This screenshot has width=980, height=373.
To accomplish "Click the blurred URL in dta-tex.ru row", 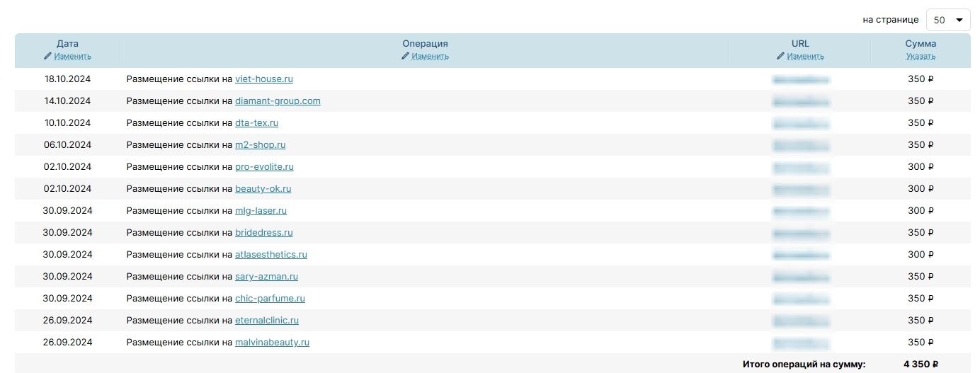I will [801, 123].
